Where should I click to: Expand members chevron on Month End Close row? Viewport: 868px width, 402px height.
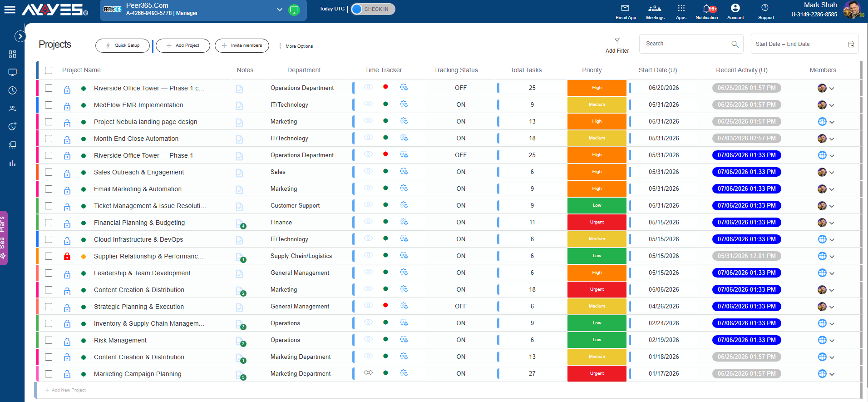[x=832, y=139]
